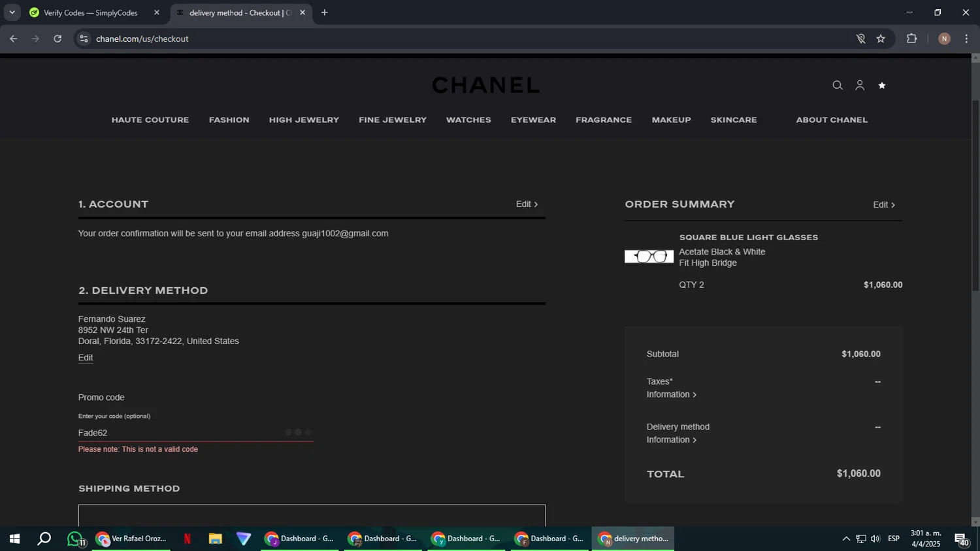Open the WATCHES menu
Viewport: 980px width, 551px height.
click(468, 120)
